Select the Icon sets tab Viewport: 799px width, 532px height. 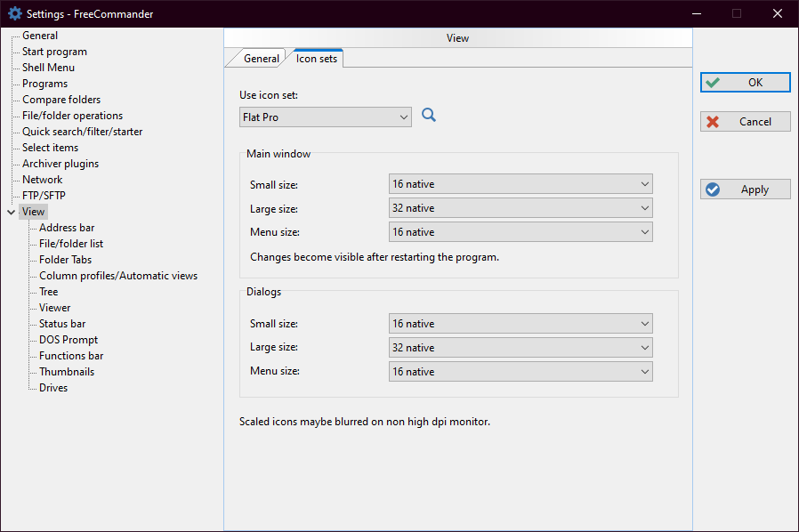click(x=317, y=59)
